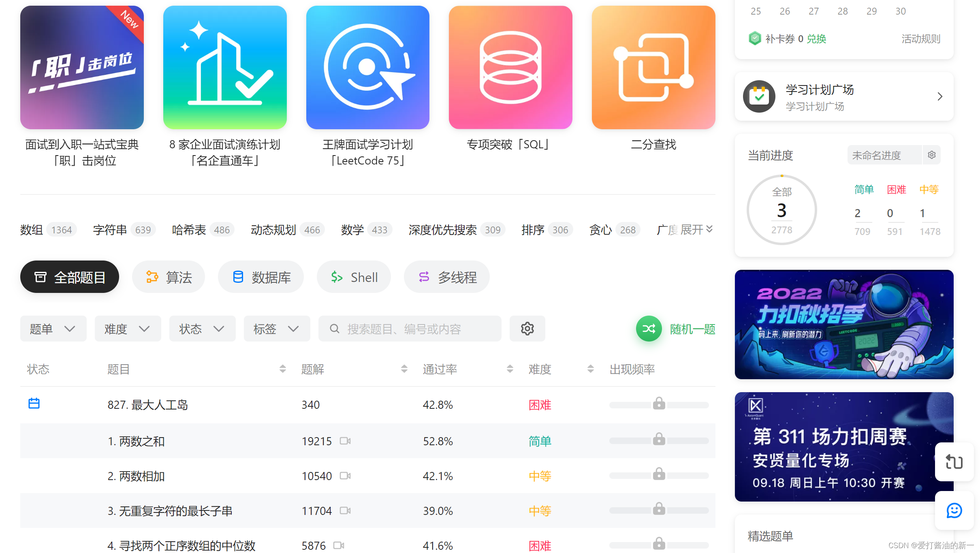The height and width of the screenshot is (553, 980).
Task: Select the 算法 category button
Action: click(169, 277)
